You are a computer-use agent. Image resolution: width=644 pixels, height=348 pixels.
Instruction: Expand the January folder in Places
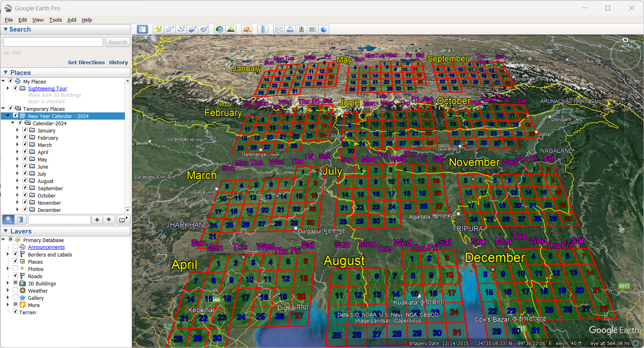coord(17,130)
